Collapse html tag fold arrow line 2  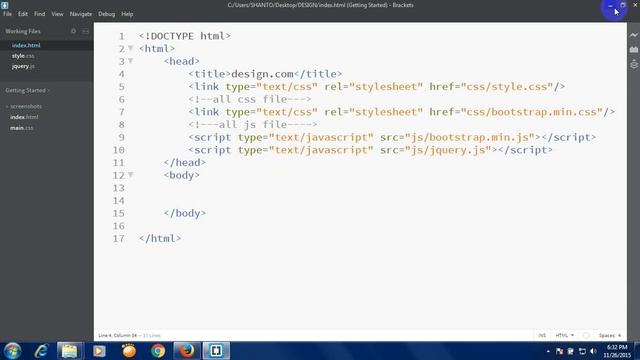click(x=131, y=48)
